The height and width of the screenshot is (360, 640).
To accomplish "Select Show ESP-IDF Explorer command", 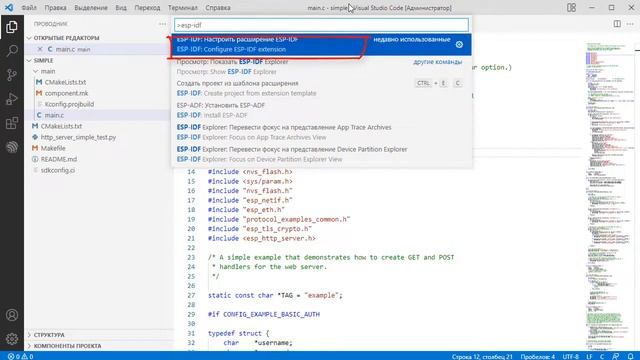I will pos(321,67).
